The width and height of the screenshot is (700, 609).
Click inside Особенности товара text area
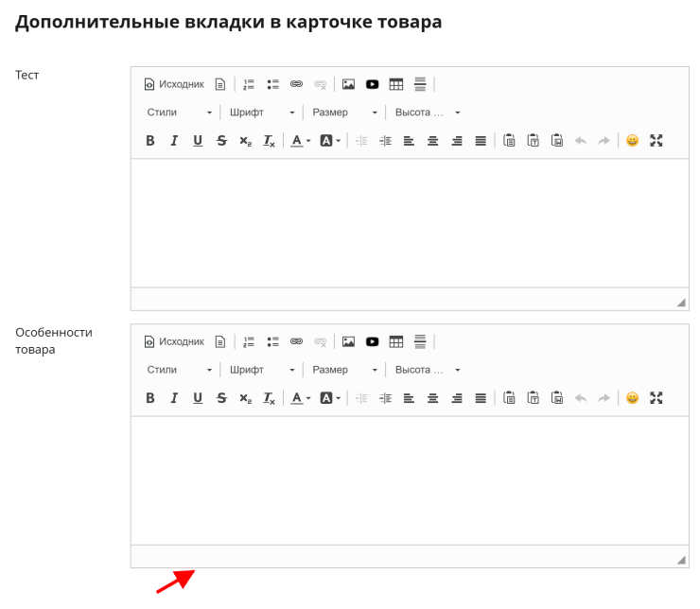(x=410, y=480)
